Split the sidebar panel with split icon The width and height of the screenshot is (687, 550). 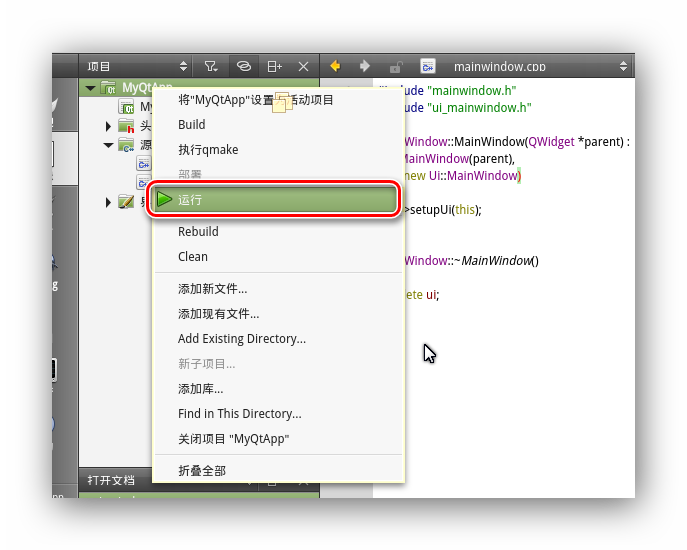pyautogui.click(x=274, y=66)
